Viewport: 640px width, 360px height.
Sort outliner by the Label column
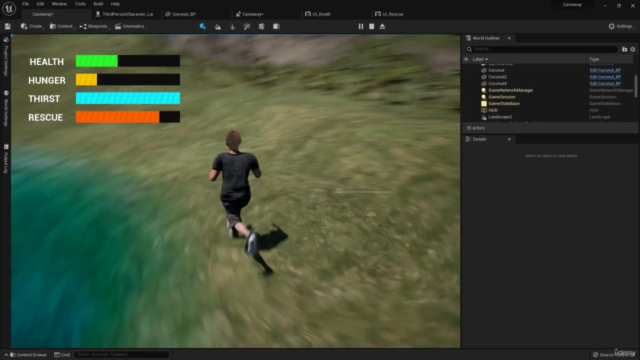[x=480, y=59]
